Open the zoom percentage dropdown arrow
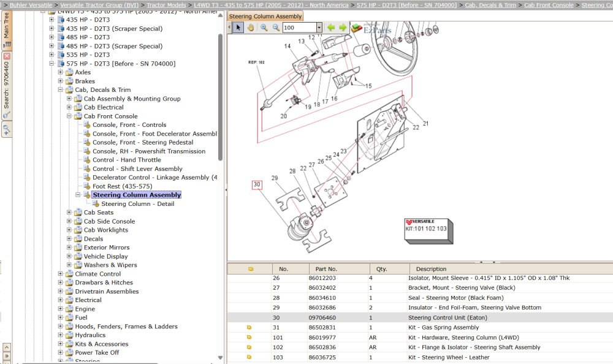613x364 pixels. tap(319, 28)
